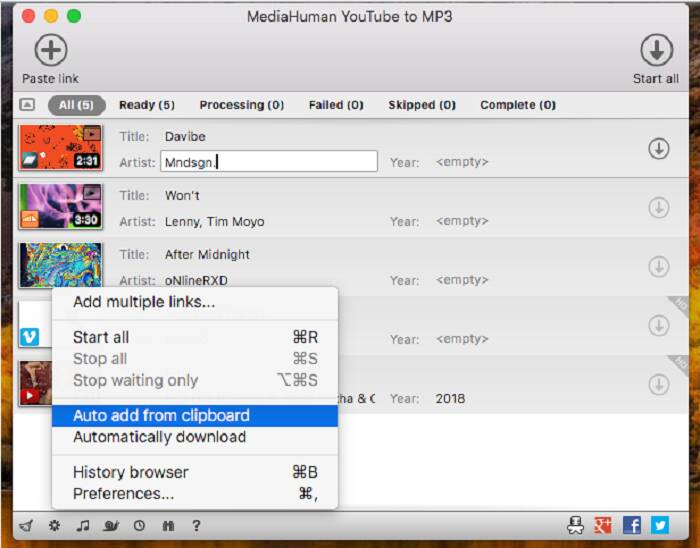Click the YouTube thumbnail in last row
Image resolution: width=700 pixels, height=548 pixels.
35,383
